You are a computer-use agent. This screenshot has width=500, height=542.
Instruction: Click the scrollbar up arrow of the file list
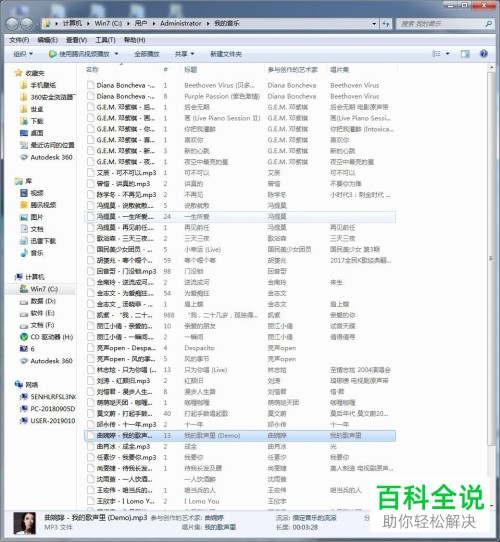(491, 68)
